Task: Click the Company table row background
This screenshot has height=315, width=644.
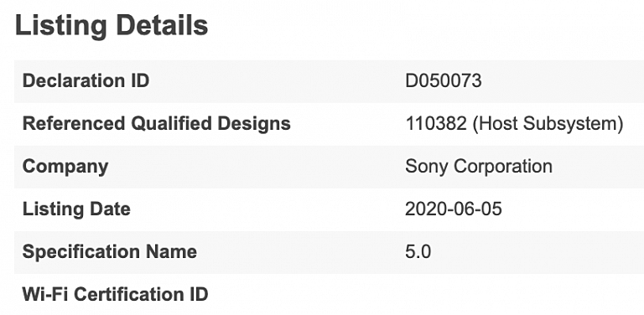Action: [x=329, y=167]
